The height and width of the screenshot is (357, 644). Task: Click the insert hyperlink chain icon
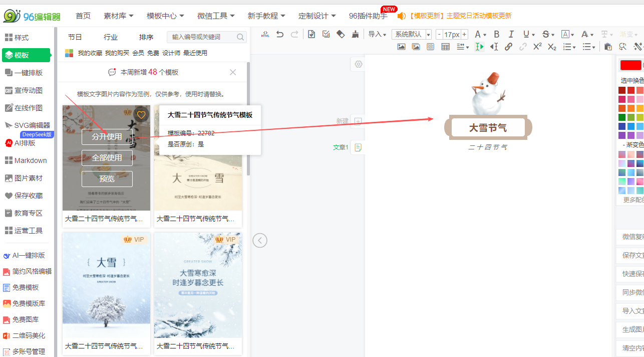(508, 47)
